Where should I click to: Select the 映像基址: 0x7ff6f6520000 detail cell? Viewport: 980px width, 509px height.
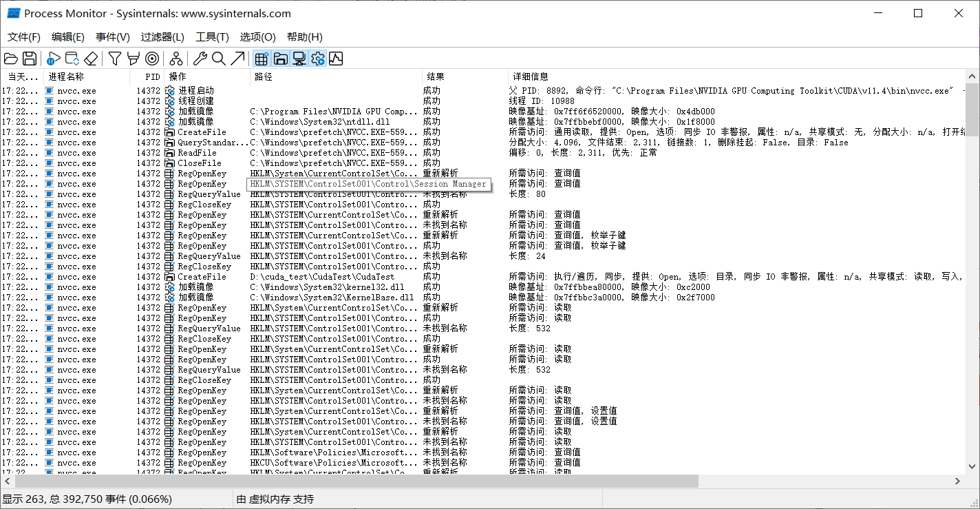point(612,112)
